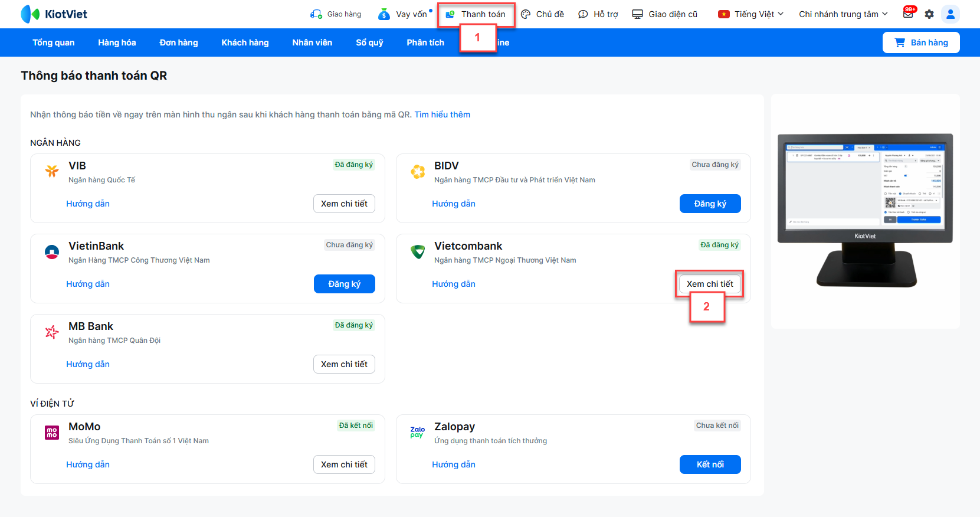
Task: Expand Tiếng Việt language dropdown
Action: 759,14
